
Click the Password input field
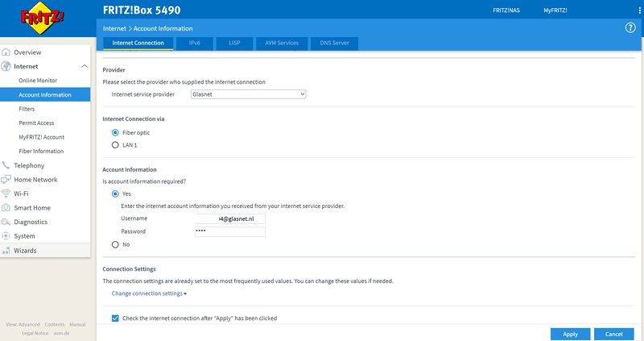click(x=230, y=231)
